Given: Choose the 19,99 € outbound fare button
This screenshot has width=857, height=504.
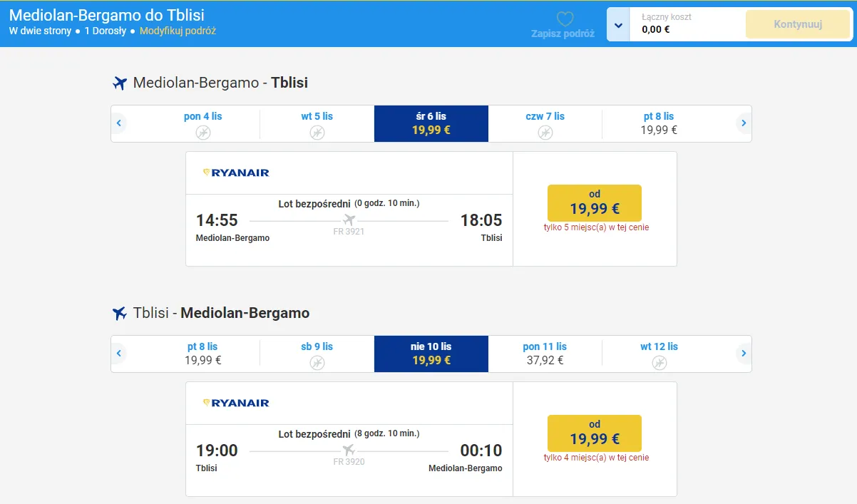Looking at the screenshot, I should pos(594,202).
